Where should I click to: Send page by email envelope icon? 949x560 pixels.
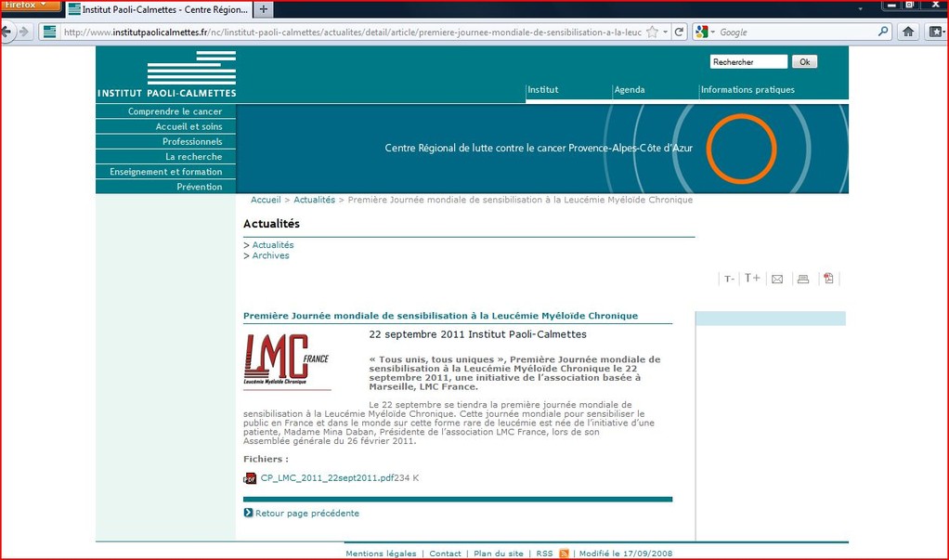[777, 280]
